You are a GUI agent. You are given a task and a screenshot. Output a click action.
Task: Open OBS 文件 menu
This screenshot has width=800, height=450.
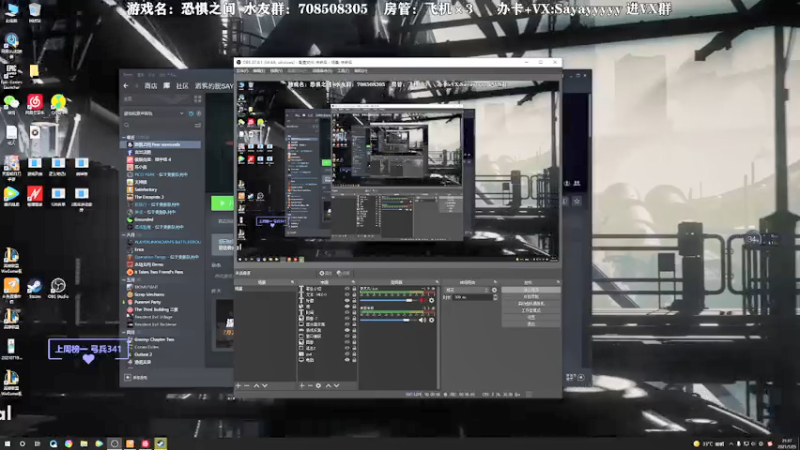[242, 71]
